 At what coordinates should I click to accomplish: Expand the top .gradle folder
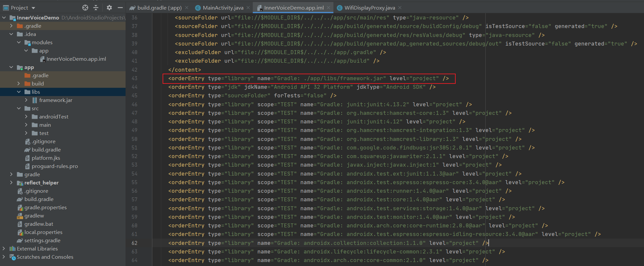[11, 26]
